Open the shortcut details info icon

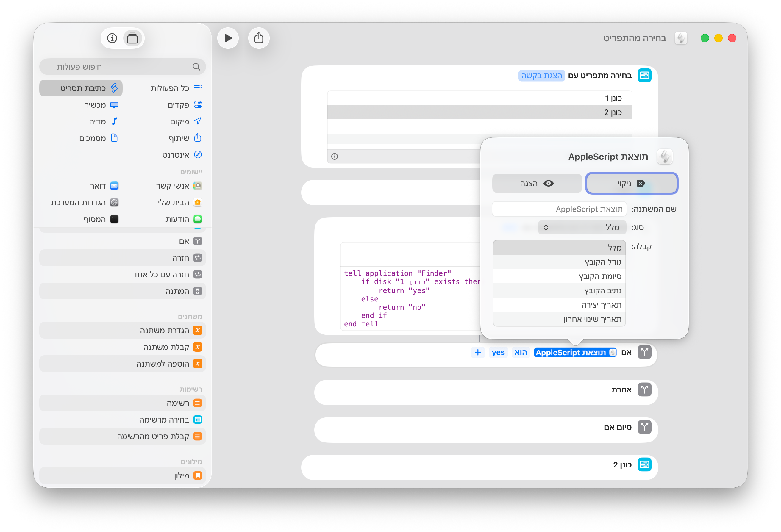click(x=112, y=38)
